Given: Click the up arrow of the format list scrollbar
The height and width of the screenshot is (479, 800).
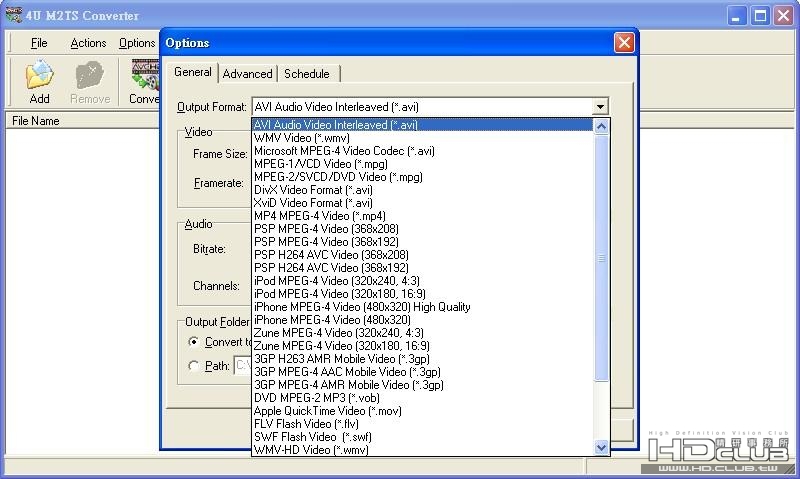Looking at the screenshot, I should pyautogui.click(x=601, y=126).
